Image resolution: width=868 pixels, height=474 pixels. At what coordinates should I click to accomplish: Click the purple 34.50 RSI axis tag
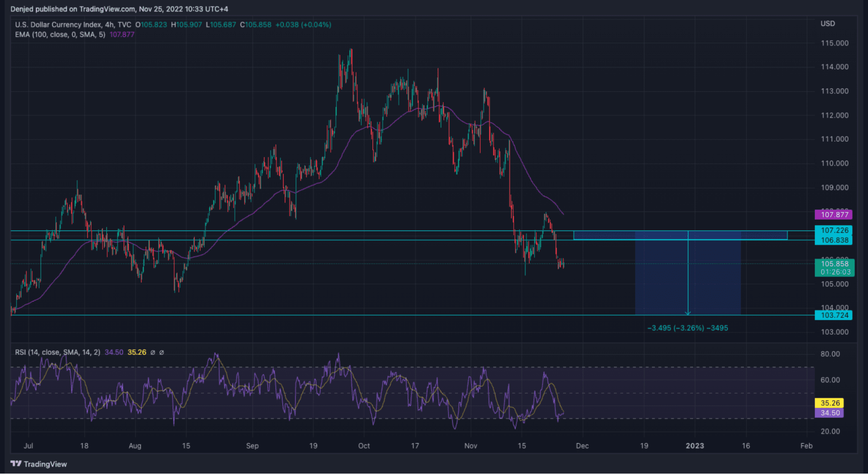(x=829, y=413)
